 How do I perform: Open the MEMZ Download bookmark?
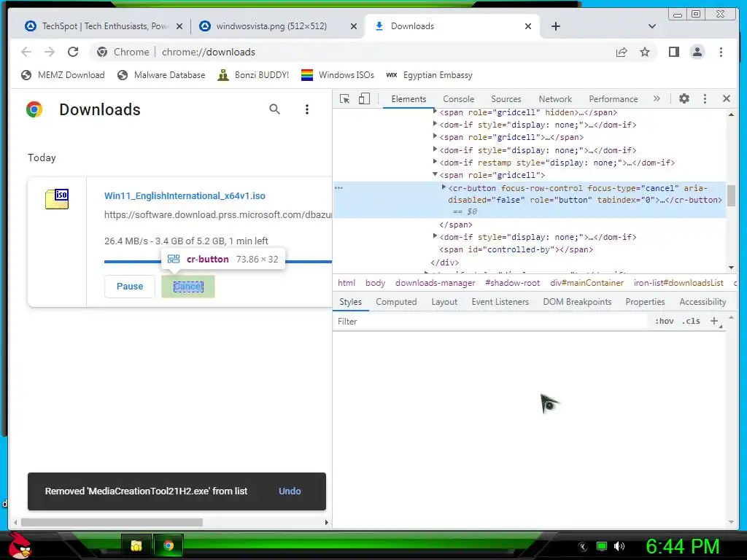63,75
